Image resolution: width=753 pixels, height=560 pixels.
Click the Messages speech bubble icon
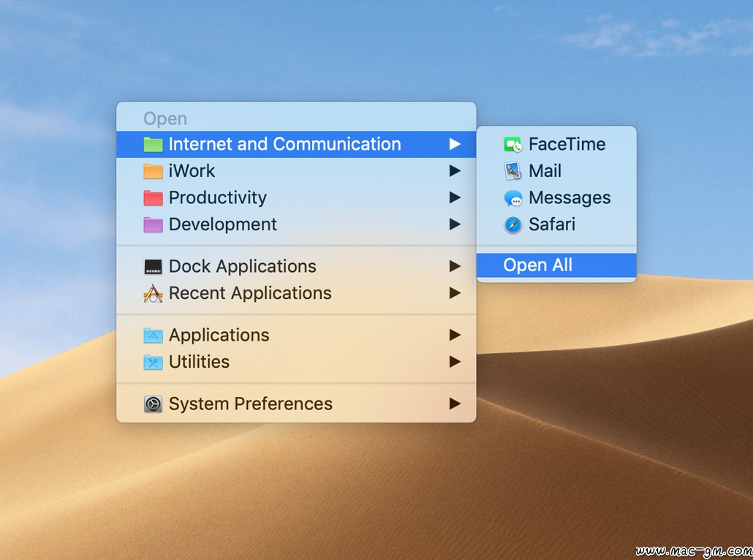point(513,198)
